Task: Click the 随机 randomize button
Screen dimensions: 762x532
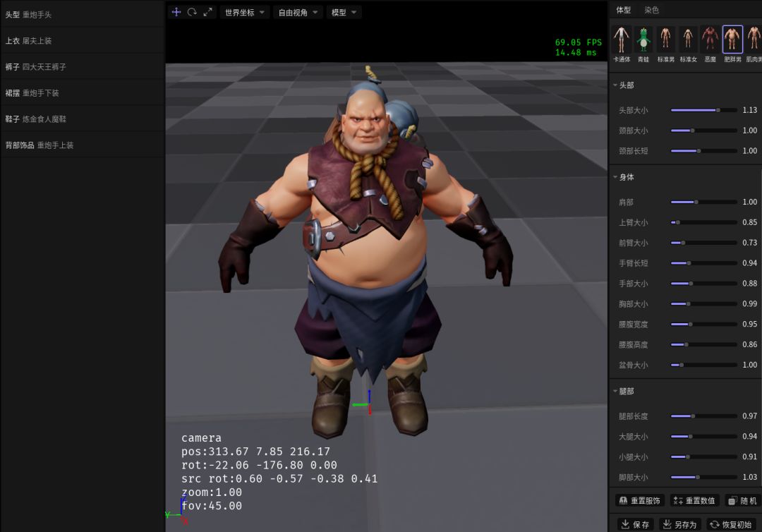Action: 743,501
